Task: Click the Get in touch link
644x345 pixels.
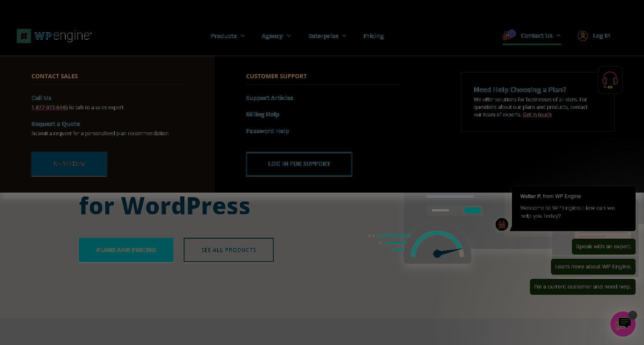Action: (537, 115)
